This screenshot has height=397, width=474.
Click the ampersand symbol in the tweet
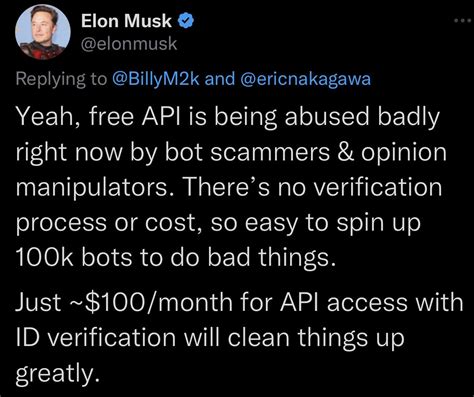pos(345,152)
